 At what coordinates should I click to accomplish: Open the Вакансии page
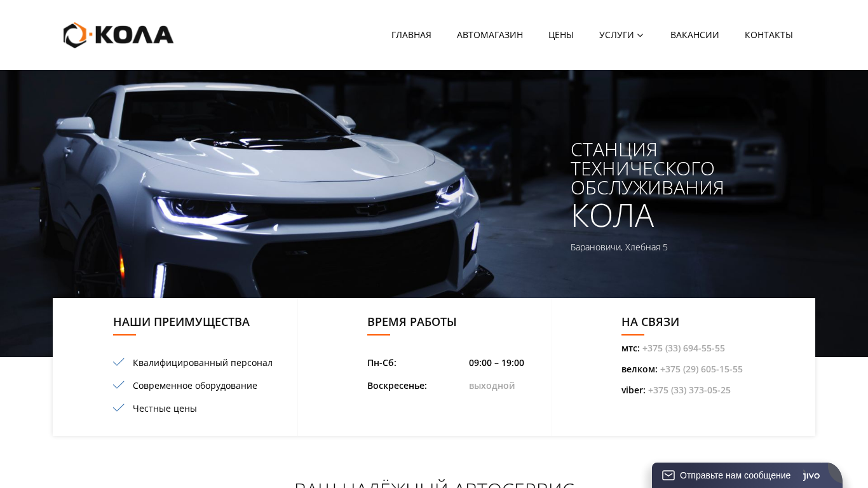coord(695,35)
